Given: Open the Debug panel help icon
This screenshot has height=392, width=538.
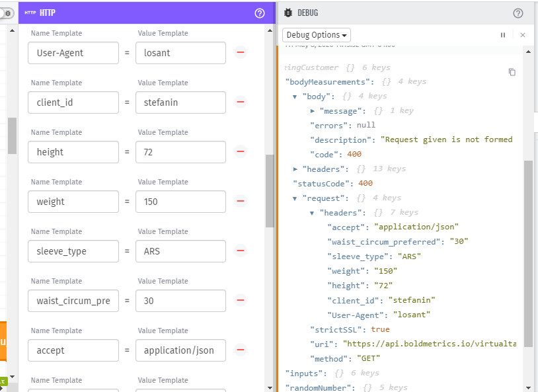Looking at the screenshot, I should click(x=518, y=13).
